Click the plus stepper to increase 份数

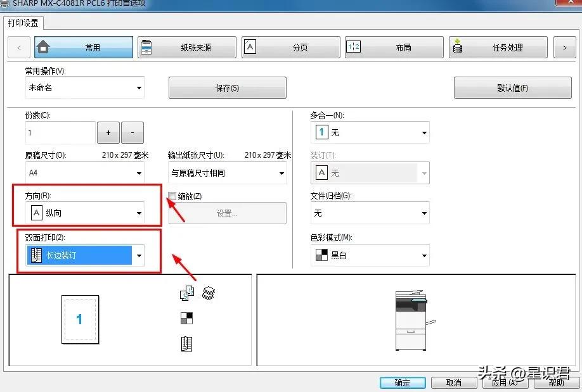tap(108, 132)
